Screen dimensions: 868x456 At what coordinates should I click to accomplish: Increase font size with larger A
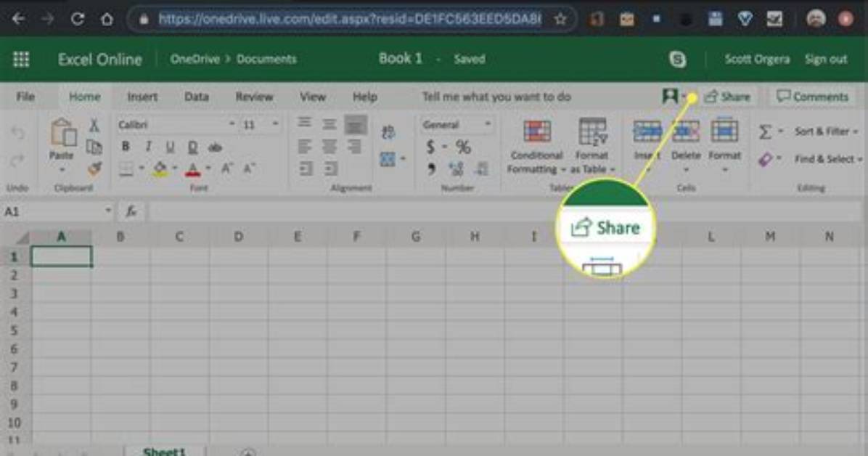(227, 168)
